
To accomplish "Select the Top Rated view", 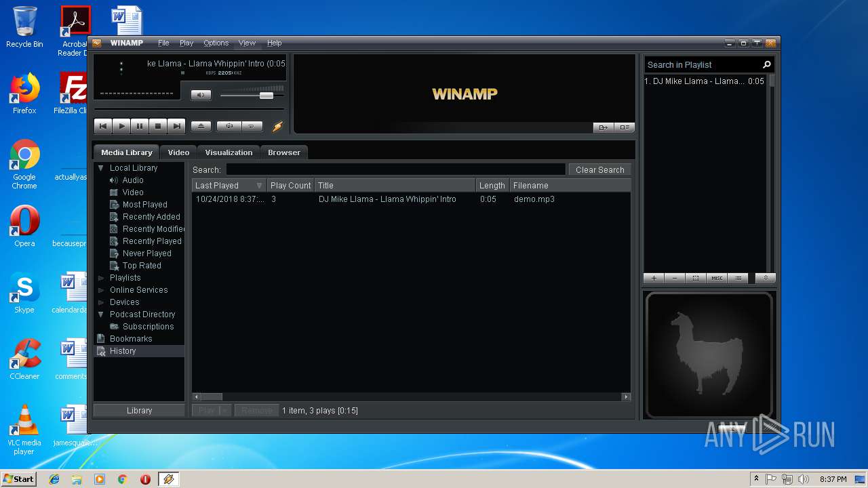I will 142,266.
